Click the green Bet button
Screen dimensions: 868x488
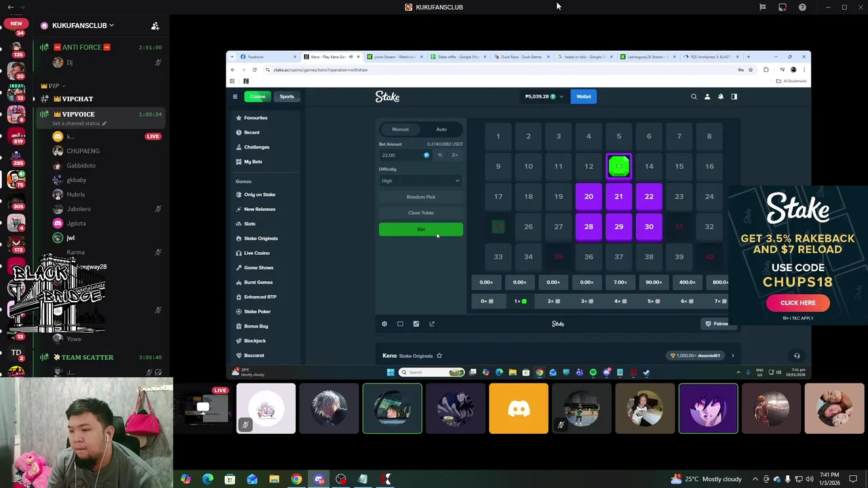(x=421, y=230)
